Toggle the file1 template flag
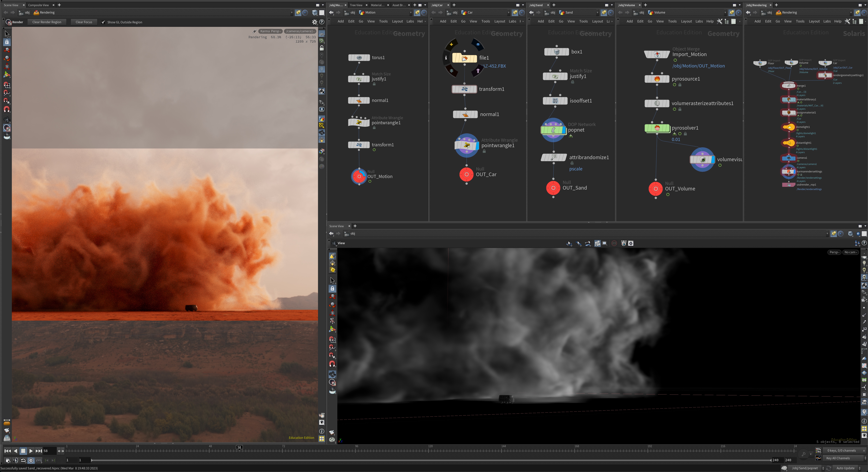 478,71
